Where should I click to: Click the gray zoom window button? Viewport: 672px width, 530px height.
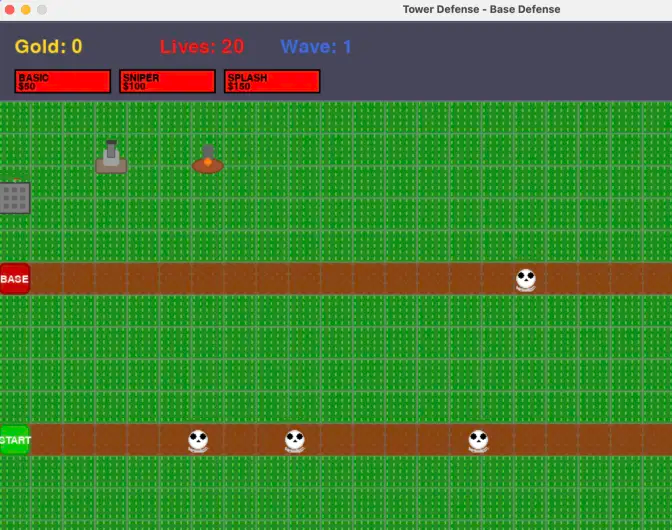42,10
